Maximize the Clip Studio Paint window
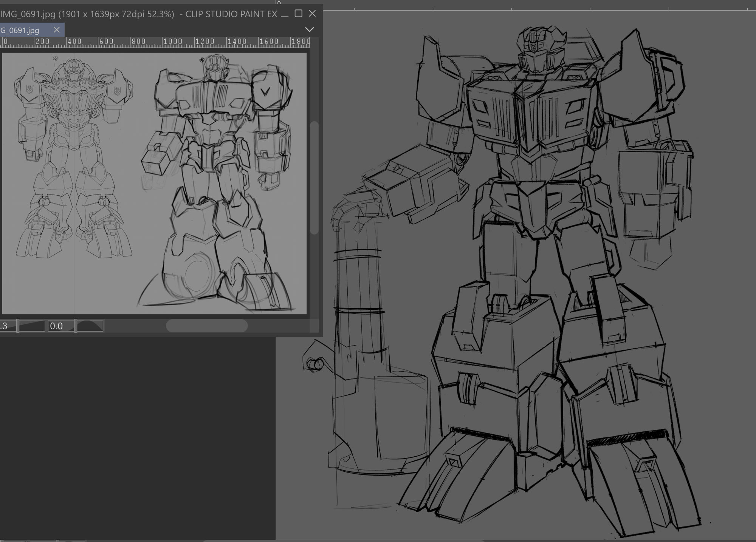 pos(298,14)
